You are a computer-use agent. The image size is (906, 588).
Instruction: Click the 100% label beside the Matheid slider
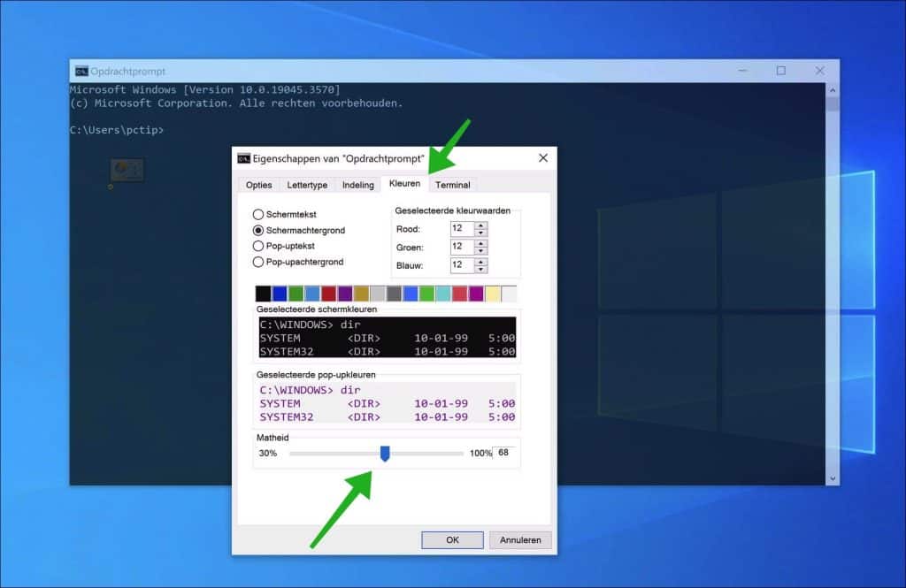click(x=480, y=454)
